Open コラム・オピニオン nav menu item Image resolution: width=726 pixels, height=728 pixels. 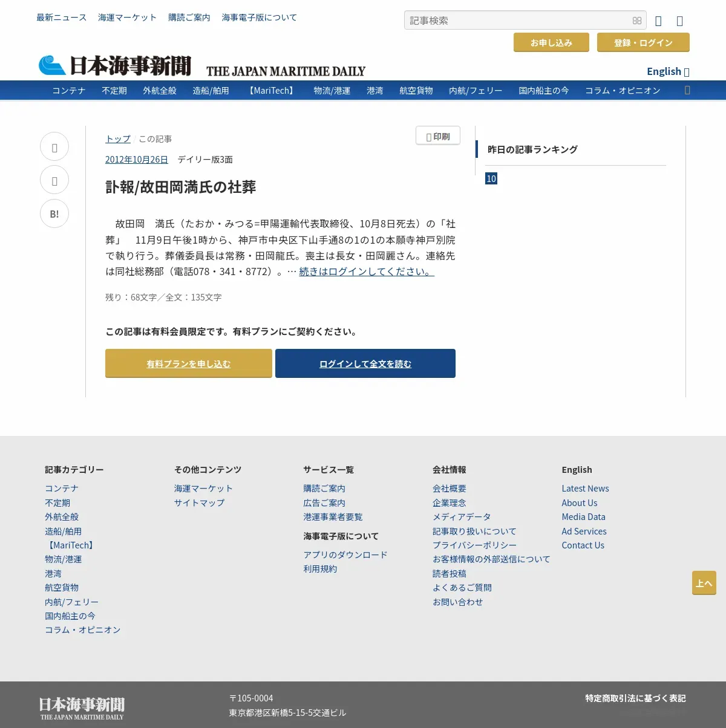click(x=623, y=90)
